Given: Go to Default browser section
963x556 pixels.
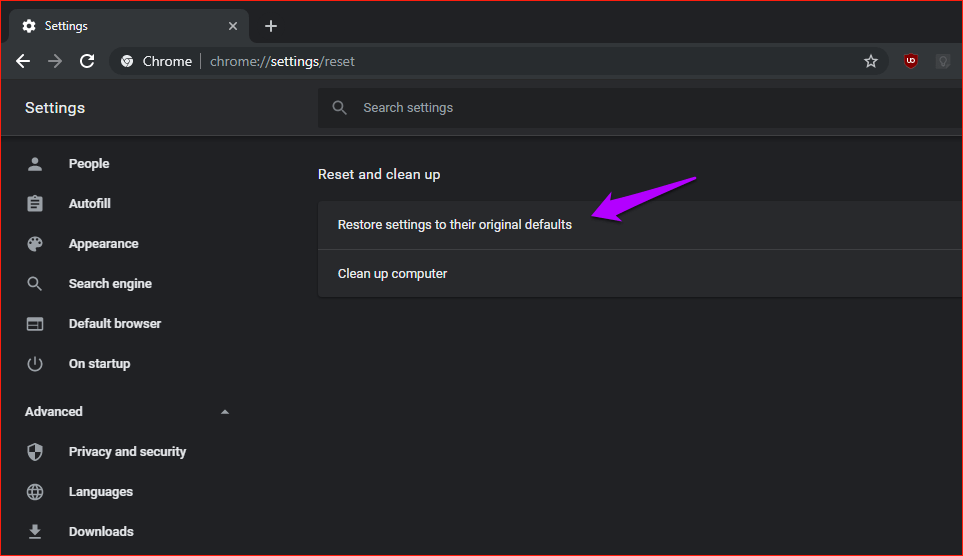Looking at the screenshot, I should [114, 324].
